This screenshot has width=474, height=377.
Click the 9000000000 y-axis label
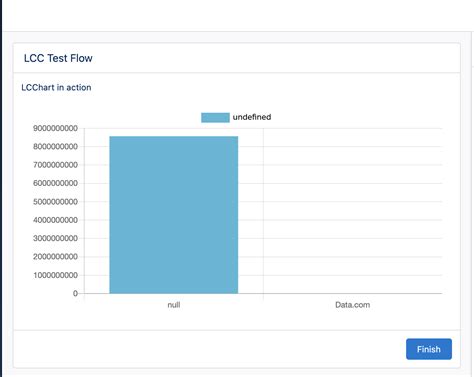click(x=55, y=128)
